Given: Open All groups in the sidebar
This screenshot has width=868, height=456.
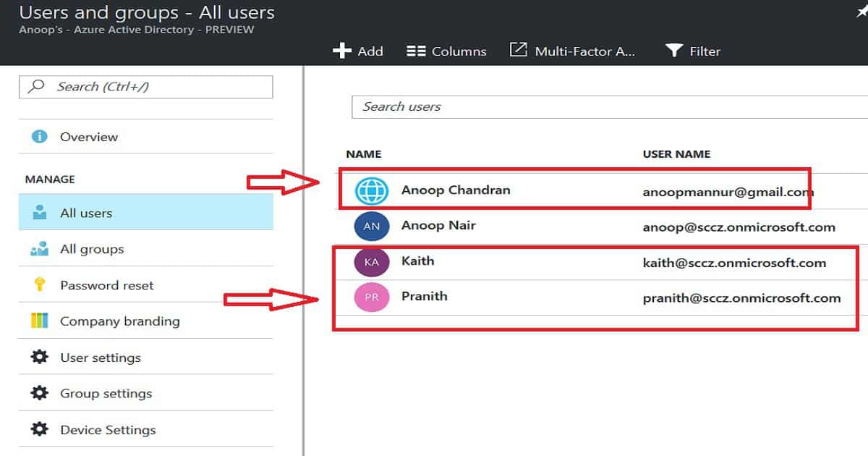Looking at the screenshot, I should pyautogui.click(x=146, y=249).
